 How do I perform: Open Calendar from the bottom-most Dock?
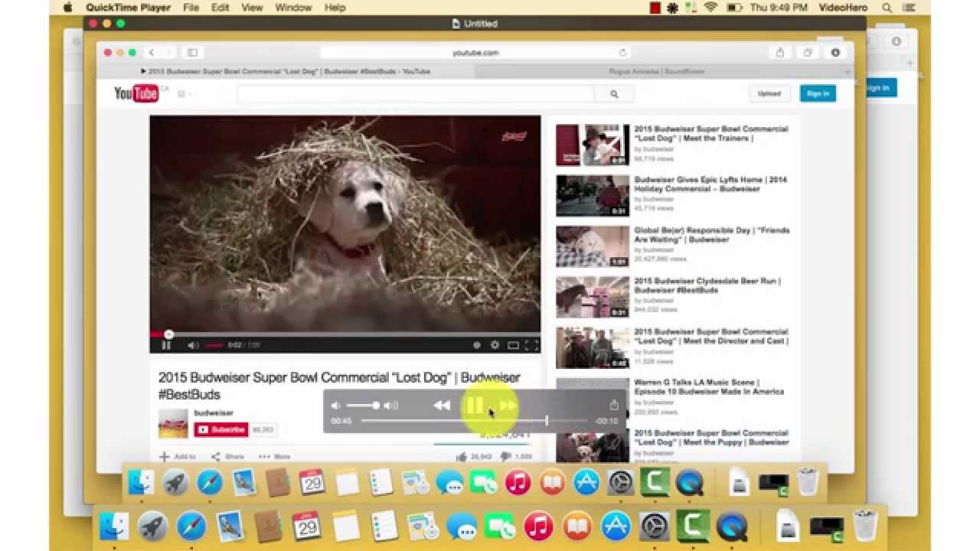pos(307,527)
